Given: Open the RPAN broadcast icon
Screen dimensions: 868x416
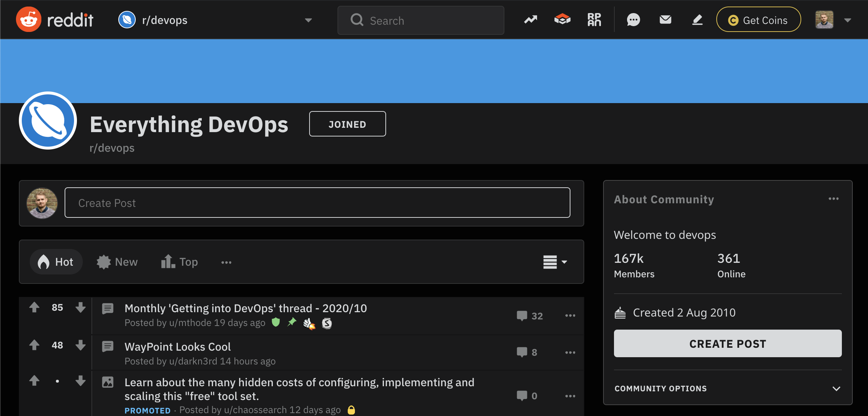Looking at the screenshot, I should pos(594,20).
